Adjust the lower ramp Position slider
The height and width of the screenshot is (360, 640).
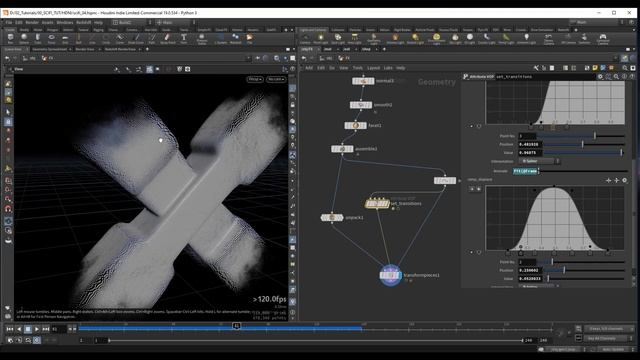584,270
